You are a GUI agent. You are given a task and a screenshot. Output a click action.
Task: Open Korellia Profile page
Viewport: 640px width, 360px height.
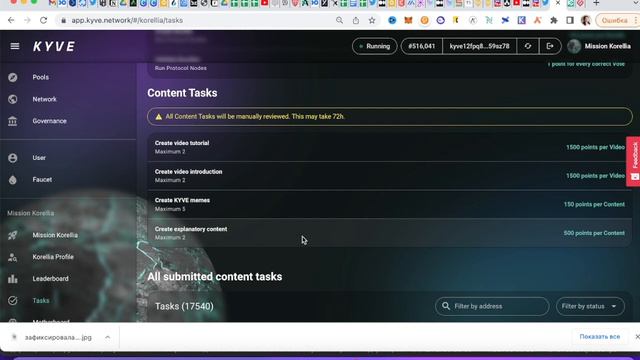coord(53,257)
